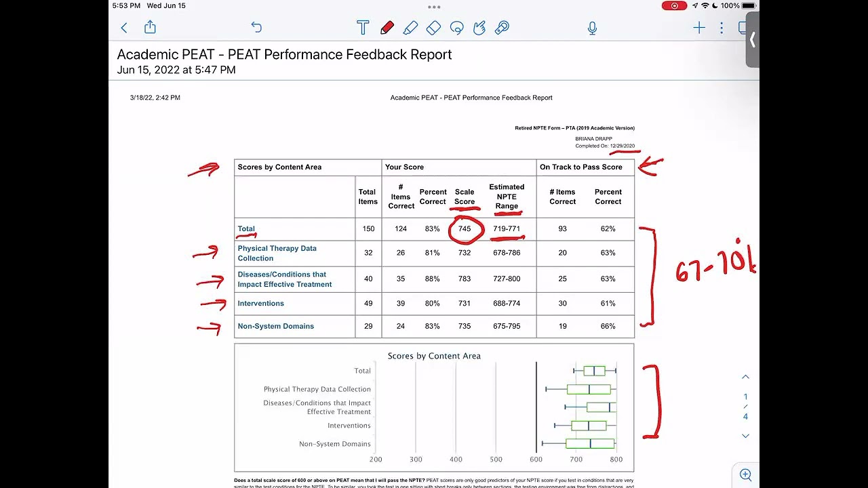Select the hand/finger drawing tool
The height and width of the screenshot is (488, 868).
click(479, 28)
